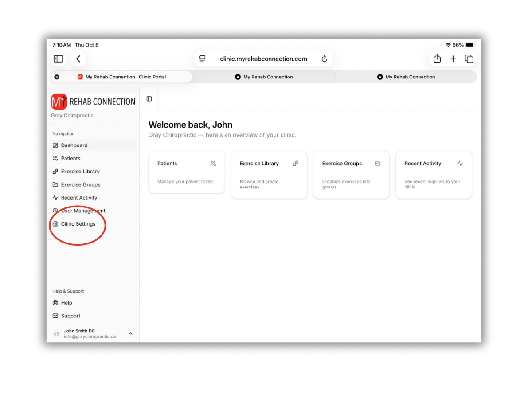Click the folder icon on Exercise Groups card
This screenshot has width=532, height=399.
click(x=378, y=164)
